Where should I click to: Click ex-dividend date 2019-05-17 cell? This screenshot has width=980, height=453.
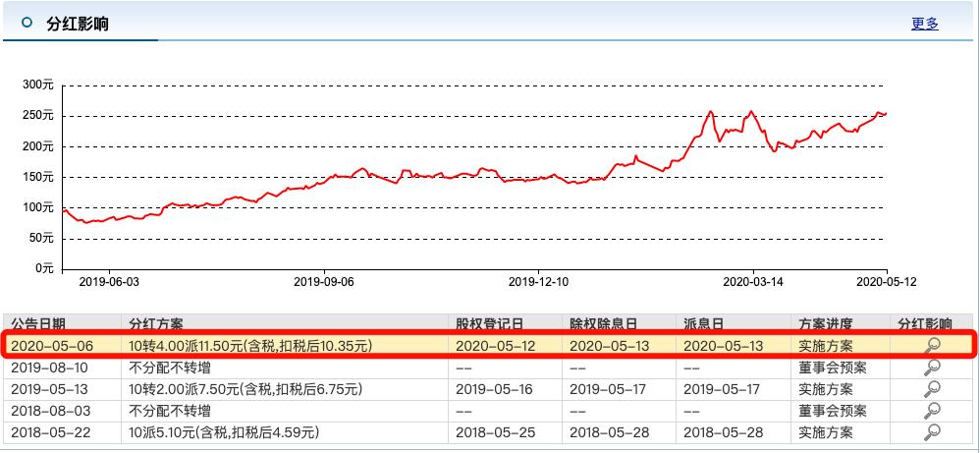click(608, 389)
